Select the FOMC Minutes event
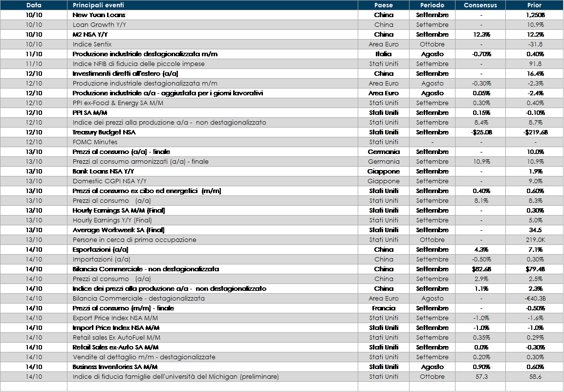 click(95, 142)
